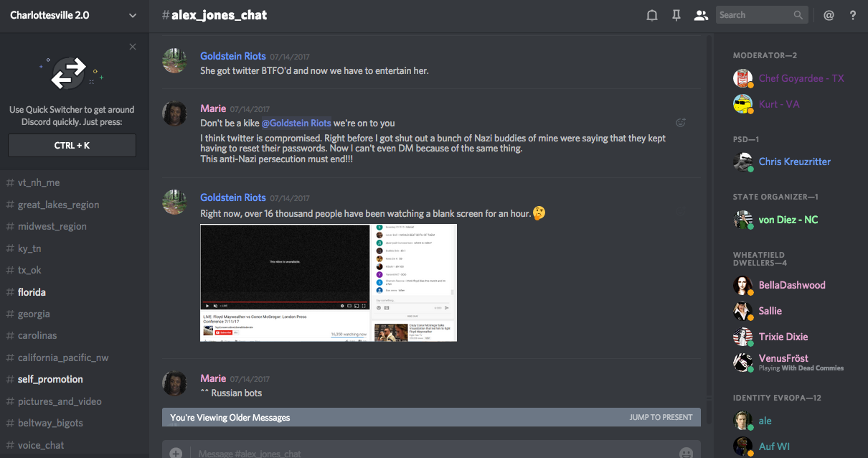Open recent mentions with @ icon
This screenshot has height=458, width=868.
(x=829, y=15)
